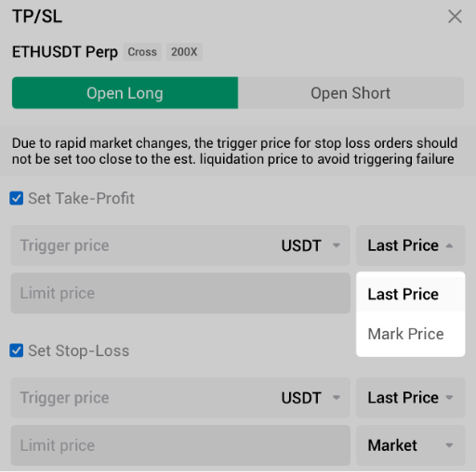Choose Mark Price from the open list
Screen dimensions: 476x472
tap(406, 334)
